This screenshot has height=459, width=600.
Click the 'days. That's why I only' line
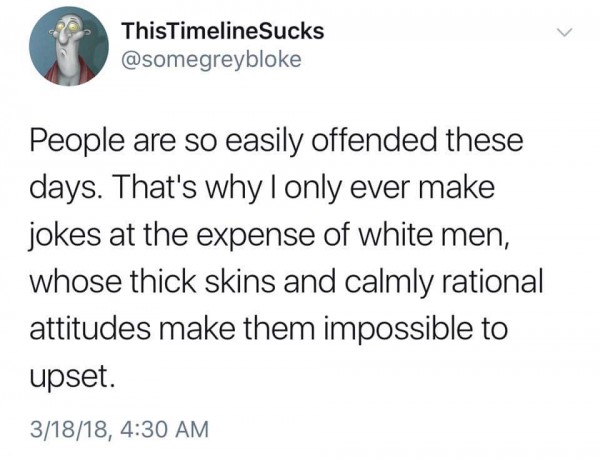262,188
